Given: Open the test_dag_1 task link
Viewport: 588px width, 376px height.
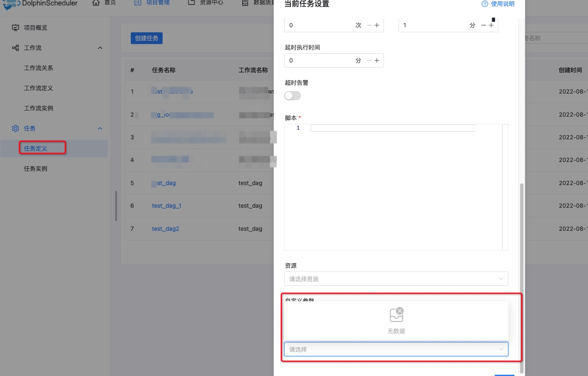Looking at the screenshot, I should (166, 206).
